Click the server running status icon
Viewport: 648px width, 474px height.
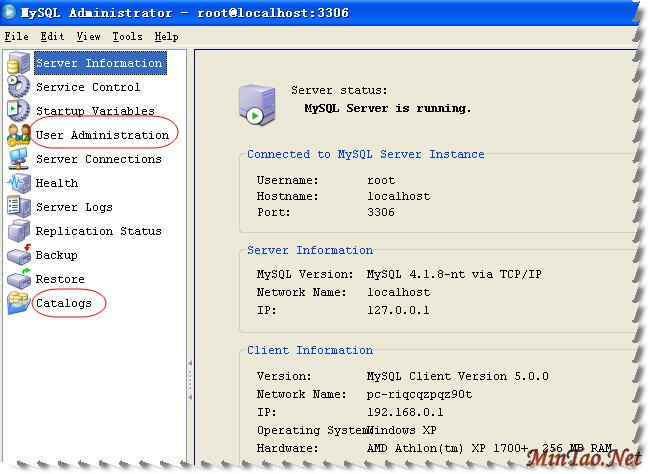point(256,102)
